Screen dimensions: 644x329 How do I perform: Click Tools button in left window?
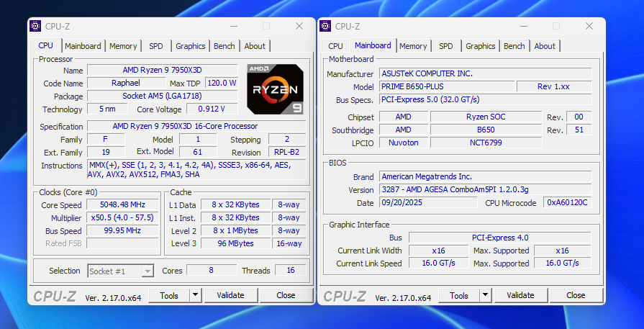pyautogui.click(x=169, y=295)
